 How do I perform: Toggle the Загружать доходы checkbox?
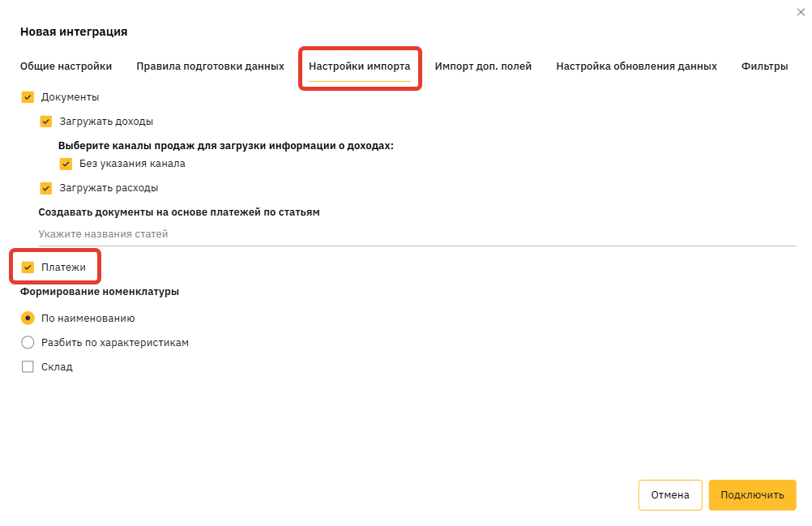click(x=46, y=122)
